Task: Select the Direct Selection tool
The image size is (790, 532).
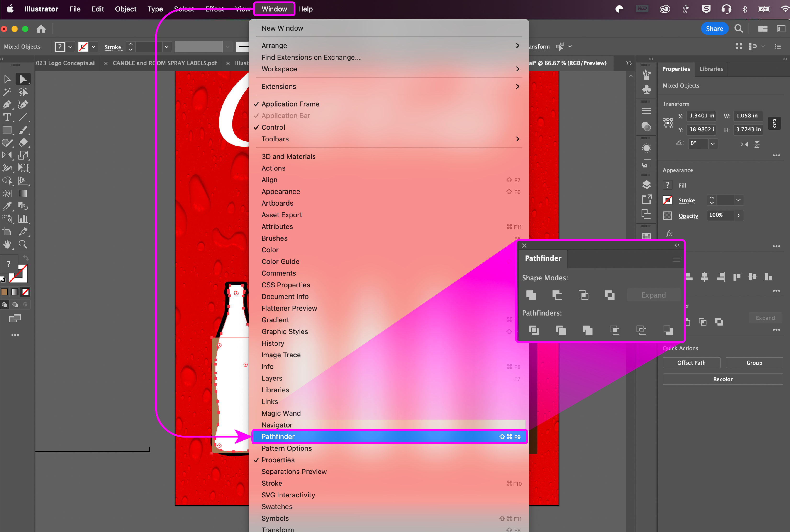Action: tap(23, 79)
